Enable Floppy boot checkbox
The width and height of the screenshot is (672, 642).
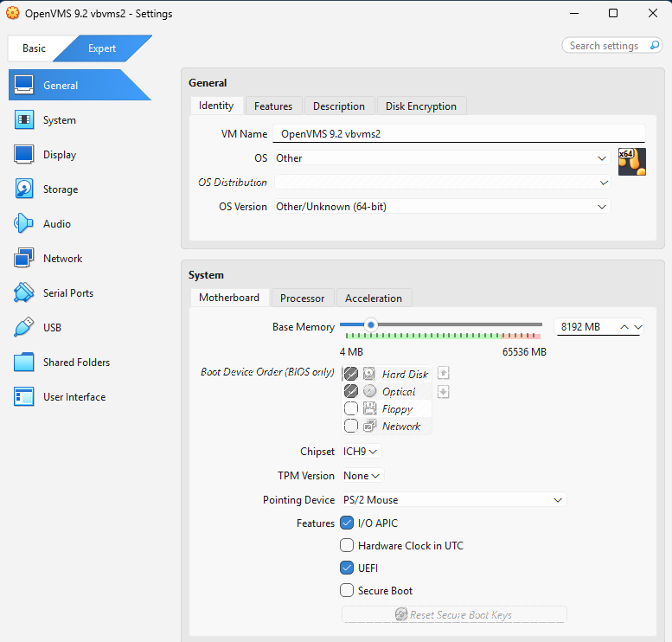351,408
